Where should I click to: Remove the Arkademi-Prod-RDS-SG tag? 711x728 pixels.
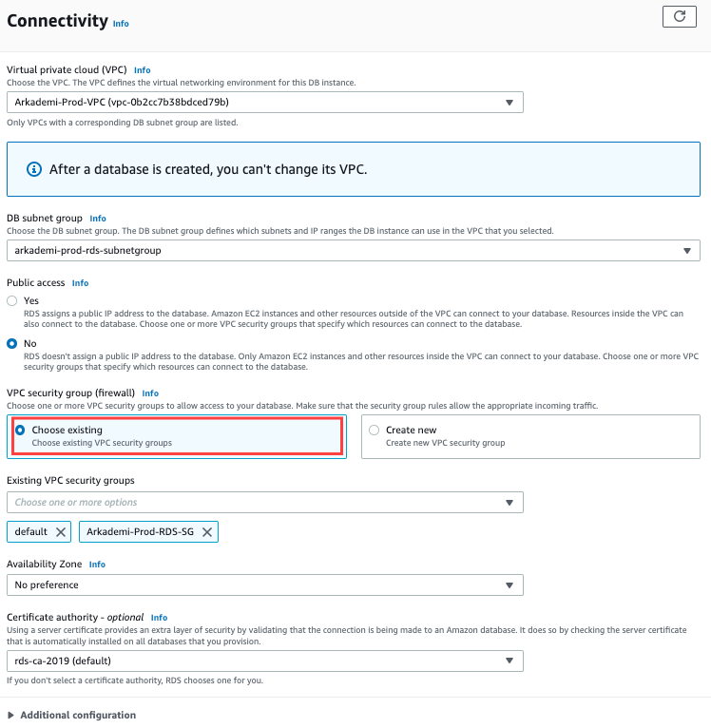coord(206,532)
